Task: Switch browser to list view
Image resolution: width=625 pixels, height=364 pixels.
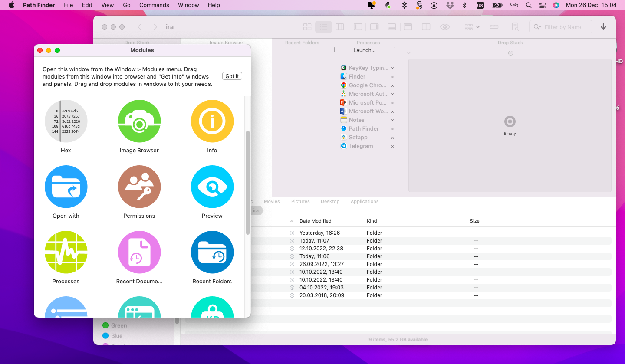Action: point(323,27)
